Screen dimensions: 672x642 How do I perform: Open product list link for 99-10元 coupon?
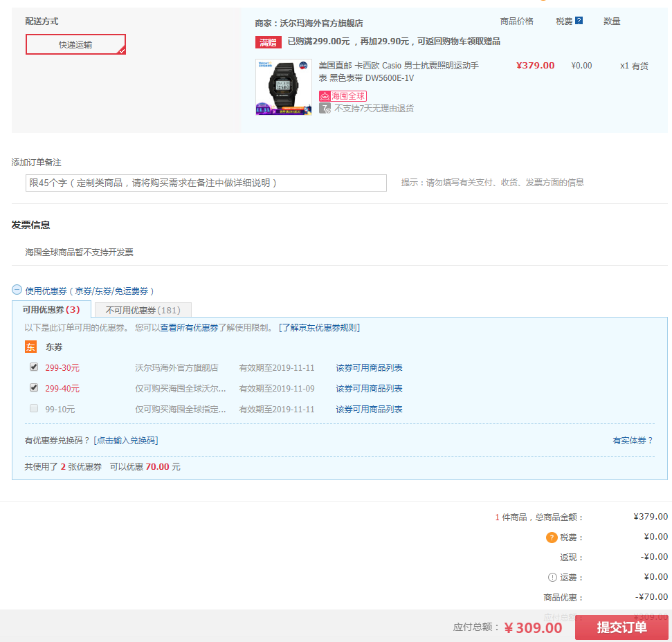click(369, 410)
